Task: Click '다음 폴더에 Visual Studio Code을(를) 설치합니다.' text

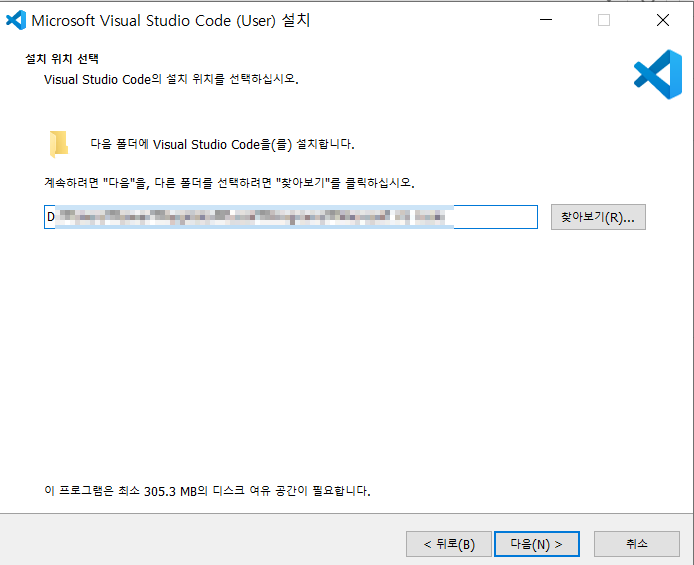Action: 222,144
